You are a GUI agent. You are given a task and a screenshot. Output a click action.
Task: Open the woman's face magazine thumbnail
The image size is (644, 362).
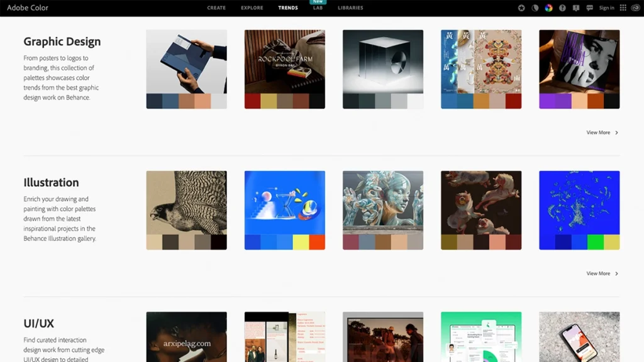[579, 62]
